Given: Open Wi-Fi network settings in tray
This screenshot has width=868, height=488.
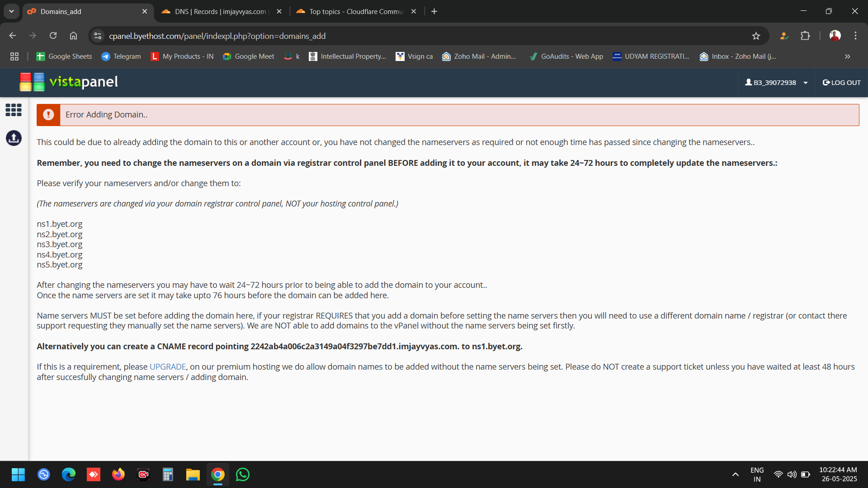Looking at the screenshot, I should click(778, 474).
